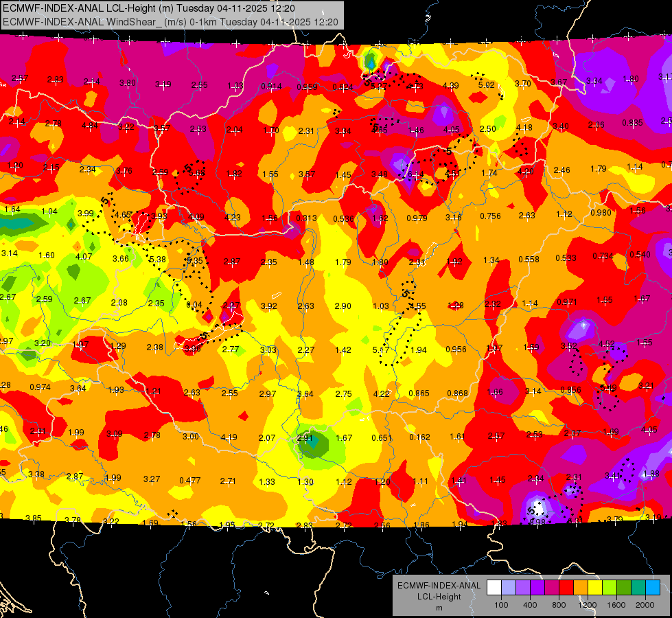Click the wind shear value 0.868
The width and height of the screenshot is (672, 618).
point(458,393)
